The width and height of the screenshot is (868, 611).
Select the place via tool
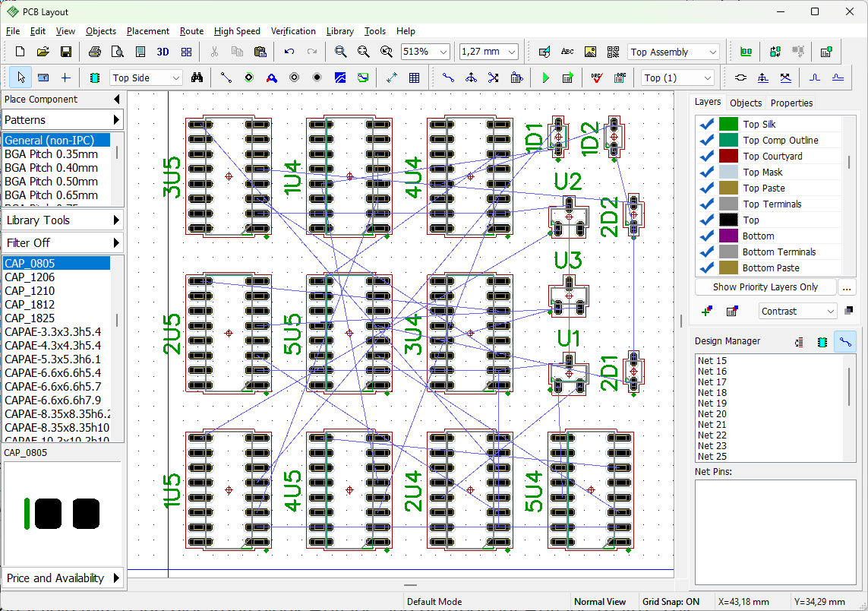[248, 78]
